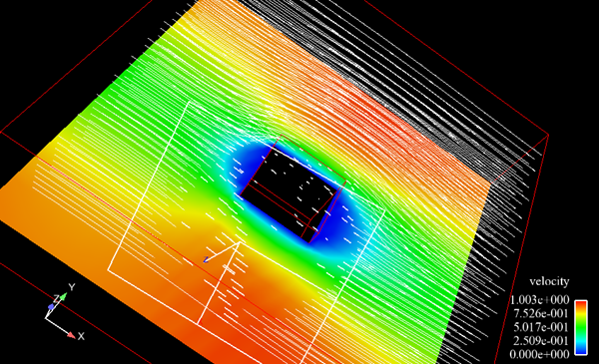The width and height of the screenshot is (599, 364).
Task: Click the legend value 7.526e-001
Action: pos(540,313)
